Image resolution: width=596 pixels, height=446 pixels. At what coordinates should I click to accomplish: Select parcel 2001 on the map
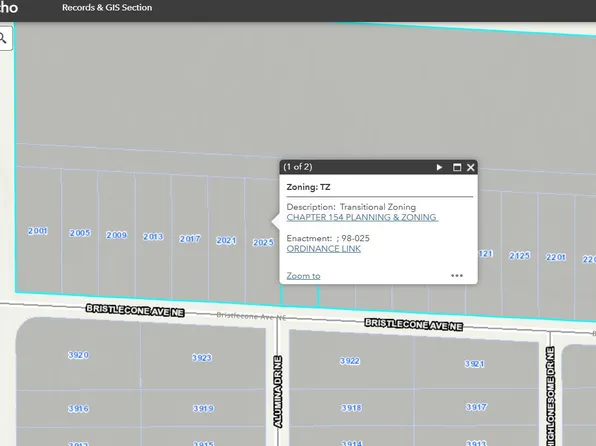(38, 231)
